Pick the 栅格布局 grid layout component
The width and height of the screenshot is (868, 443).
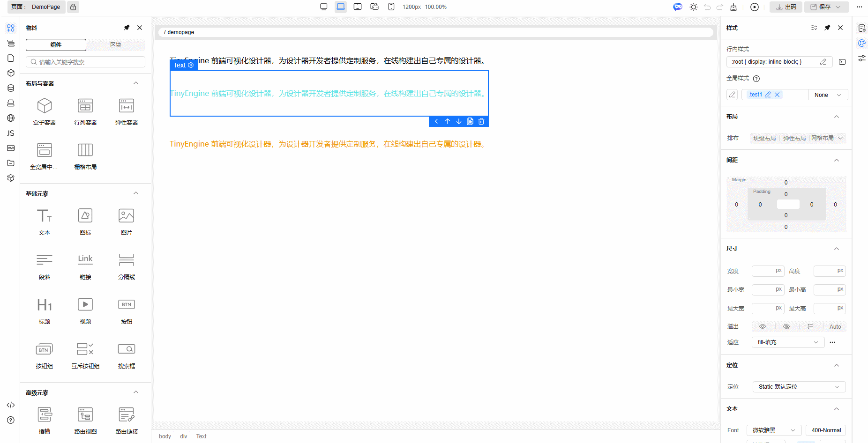coord(85,156)
